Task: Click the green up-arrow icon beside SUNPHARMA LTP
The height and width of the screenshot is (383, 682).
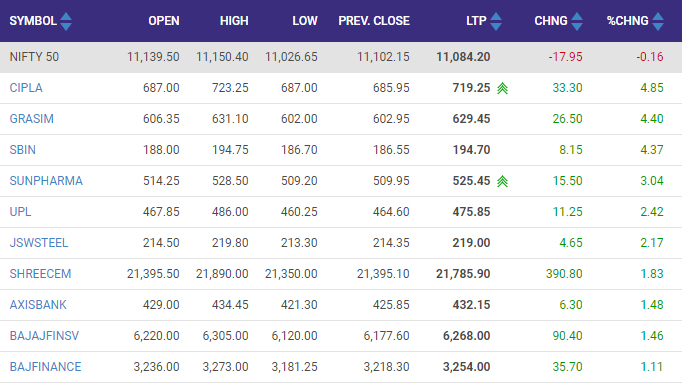Action: tap(502, 181)
